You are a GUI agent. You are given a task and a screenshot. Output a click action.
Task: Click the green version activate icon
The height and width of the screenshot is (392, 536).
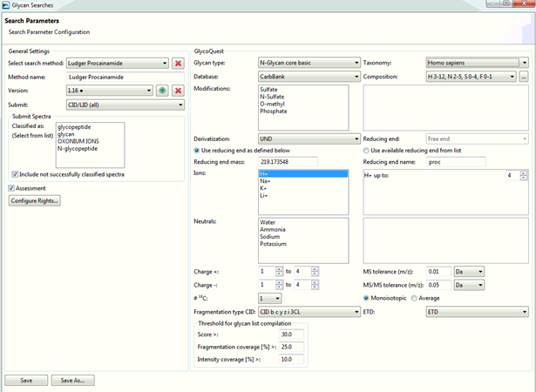pyautogui.click(x=161, y=91)
